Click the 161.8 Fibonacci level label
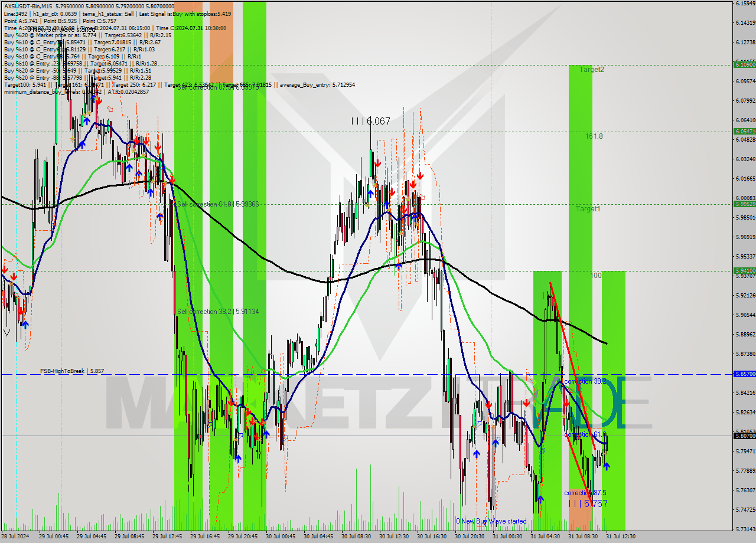Viewport: 756px width, 543px height. click(x=594, y=136)
